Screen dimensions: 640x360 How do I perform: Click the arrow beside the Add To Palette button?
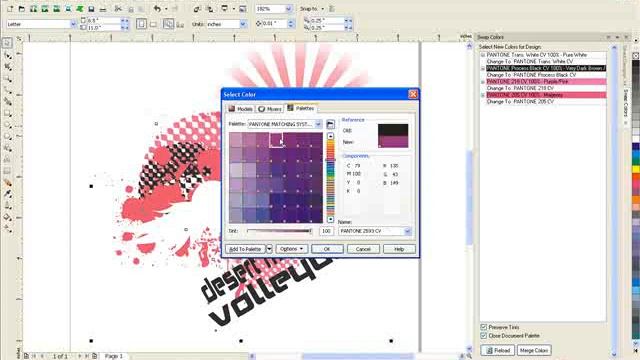tap(269, 249)
